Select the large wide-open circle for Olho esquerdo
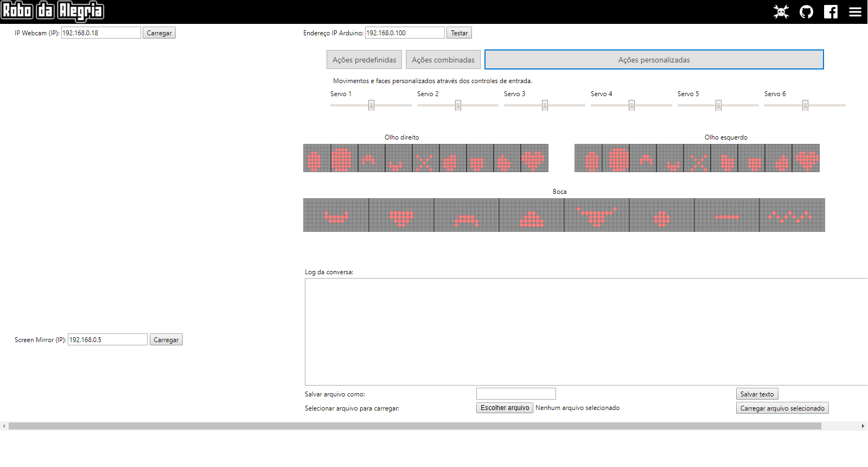 tap(616, 158)
